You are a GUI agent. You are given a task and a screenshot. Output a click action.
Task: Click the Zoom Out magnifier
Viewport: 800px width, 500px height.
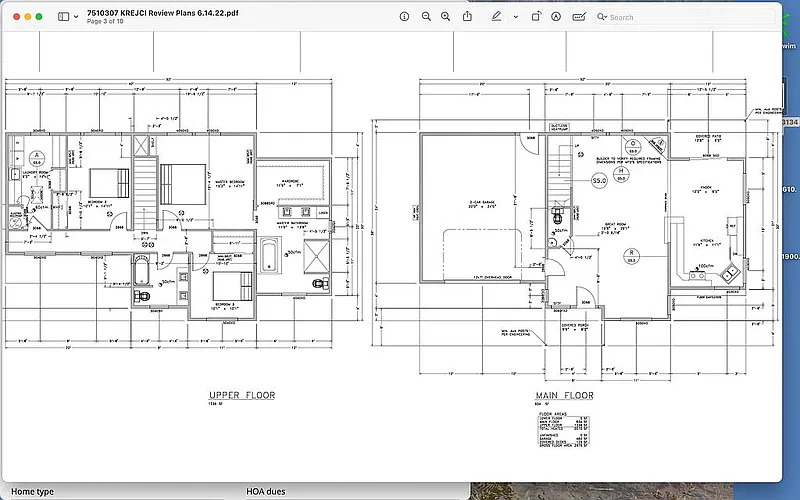(427, 17)
